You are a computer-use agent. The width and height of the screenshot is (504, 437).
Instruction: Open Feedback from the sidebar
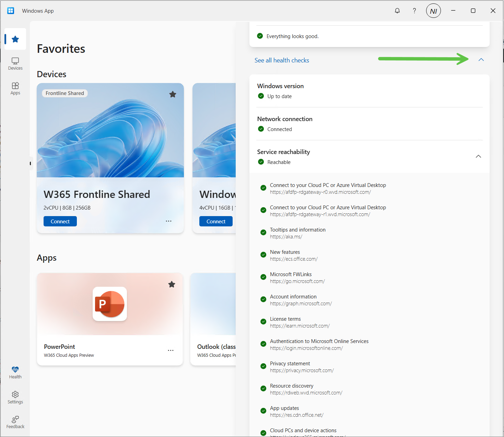15,422
